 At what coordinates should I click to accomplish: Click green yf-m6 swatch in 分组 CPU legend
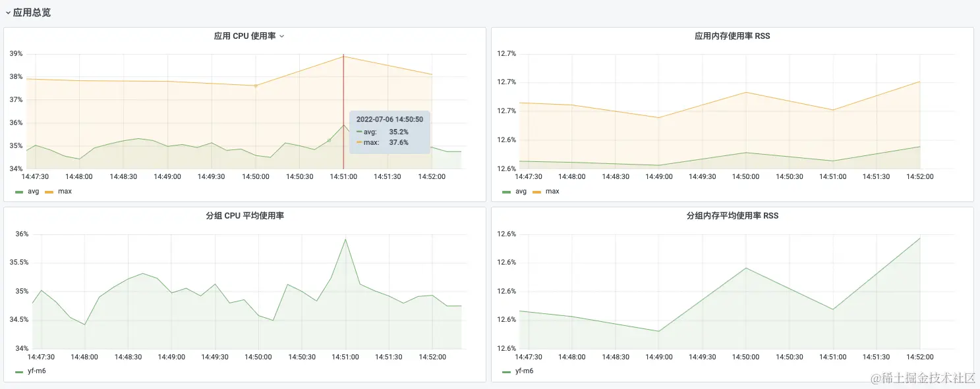point(19,372)
